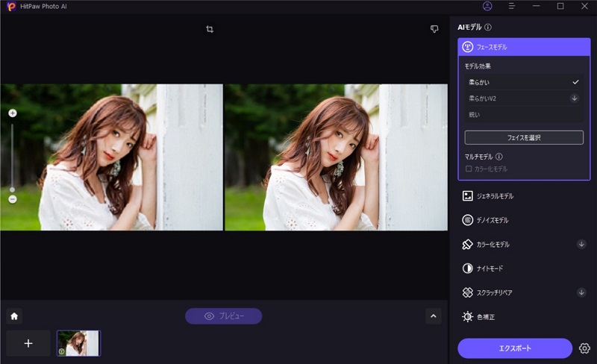Maximize the HitPaw window
Screen dimensions: 597x364
coord(560,6)
